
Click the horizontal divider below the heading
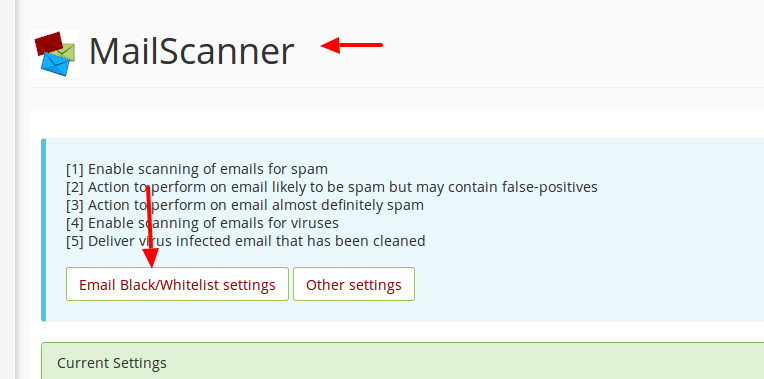pos(398,88)
